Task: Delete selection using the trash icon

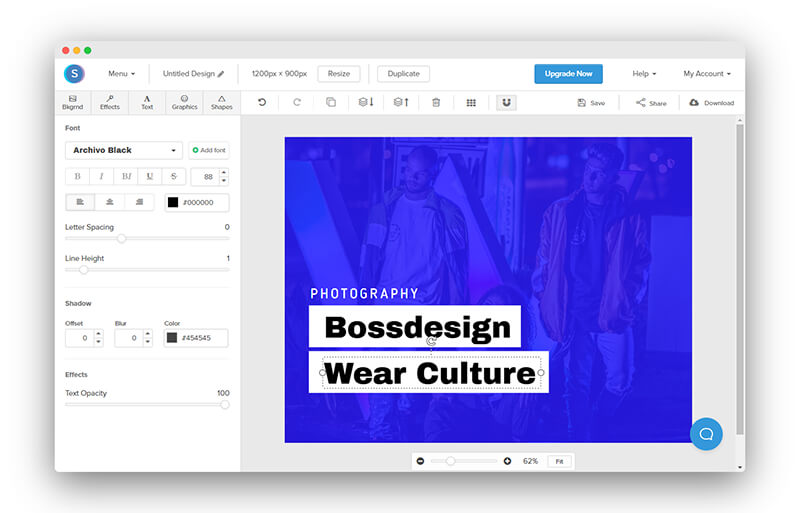Action: point(436,102)
